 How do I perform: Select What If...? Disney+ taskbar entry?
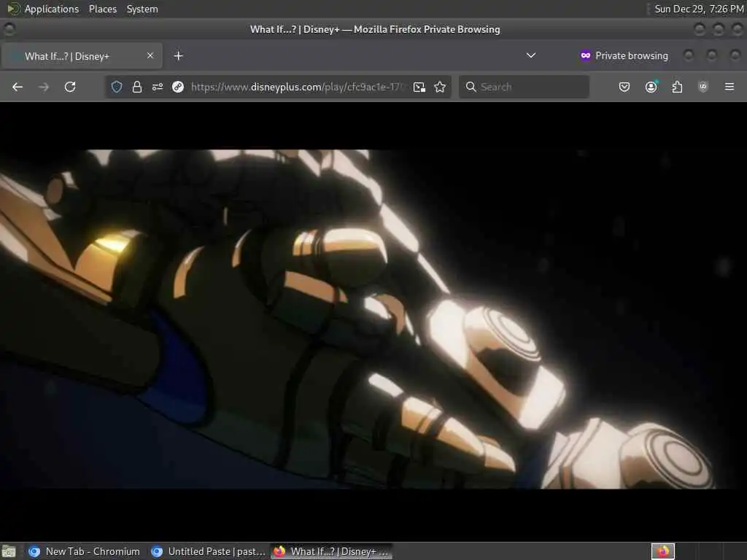tap(332, 551)
